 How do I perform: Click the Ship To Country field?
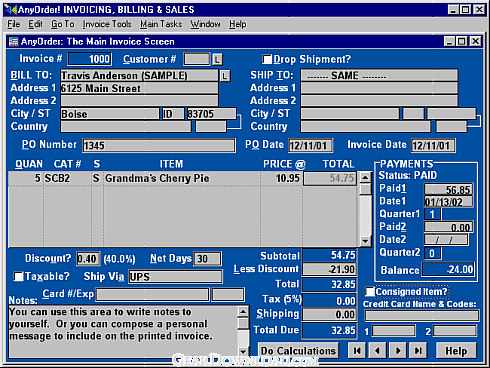pos(366,127)
